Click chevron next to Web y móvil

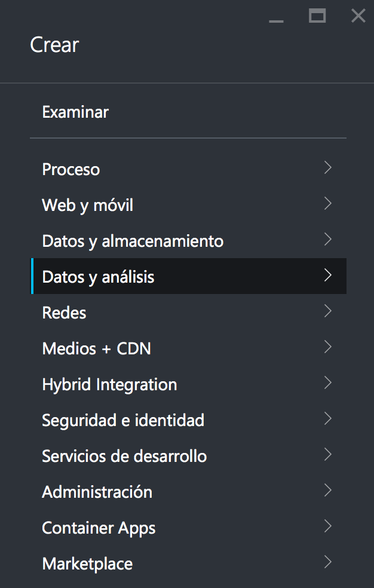click(327, 204)
